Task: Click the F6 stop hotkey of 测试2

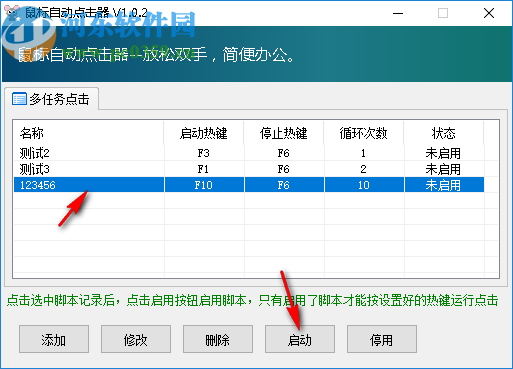Action: pos(284,153)
